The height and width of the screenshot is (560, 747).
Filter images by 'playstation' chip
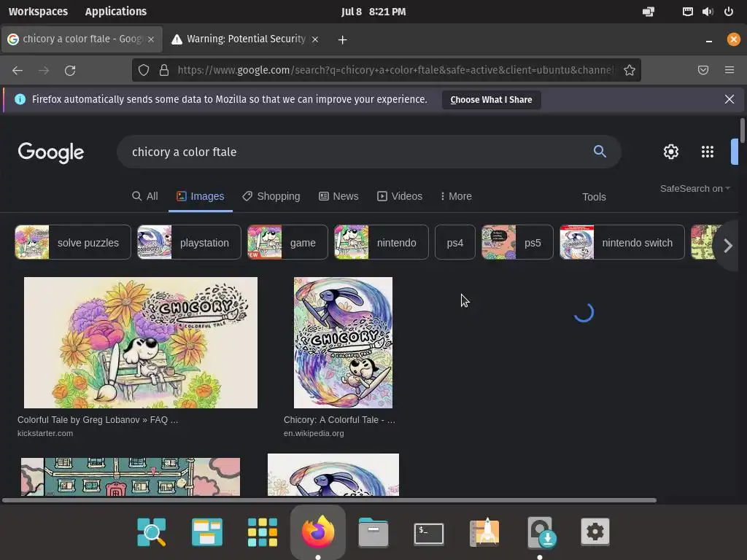pos(189,242)
